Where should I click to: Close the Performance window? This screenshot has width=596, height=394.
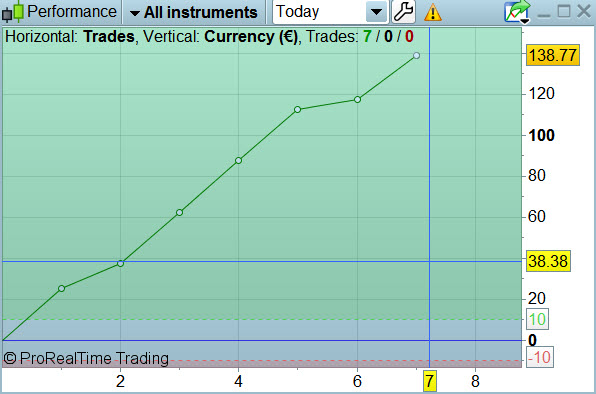point(583,11)
